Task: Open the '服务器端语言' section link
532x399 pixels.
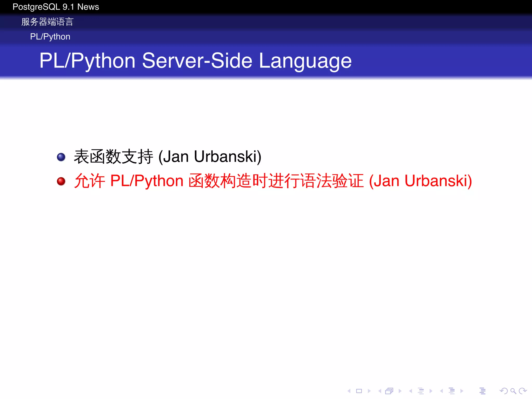Action: point(48,22)
